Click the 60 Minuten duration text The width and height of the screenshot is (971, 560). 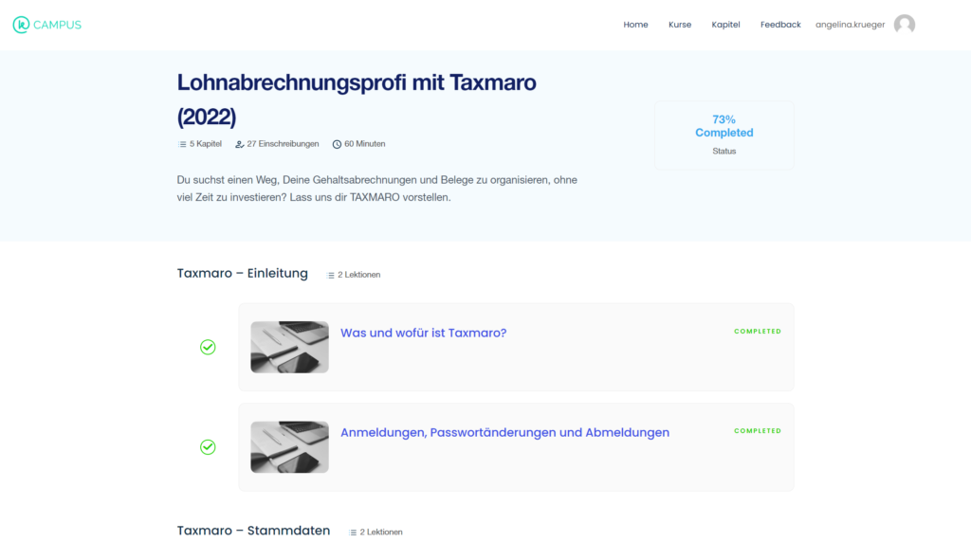pyautogui.click(x=365, y=144)
